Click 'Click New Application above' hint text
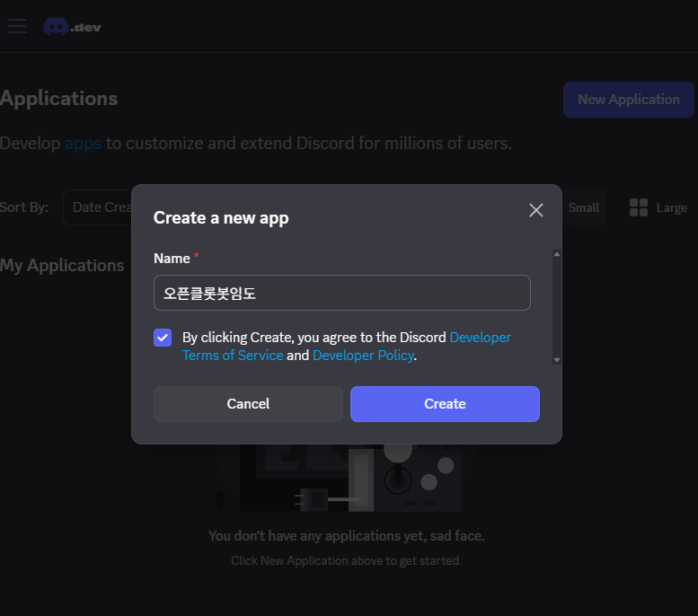698x616 pixels. point(346,560)
